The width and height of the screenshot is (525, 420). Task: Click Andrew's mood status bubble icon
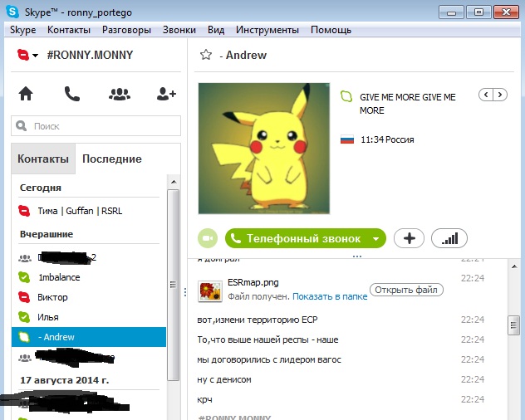pyautogui.click(x=346, y=96)
